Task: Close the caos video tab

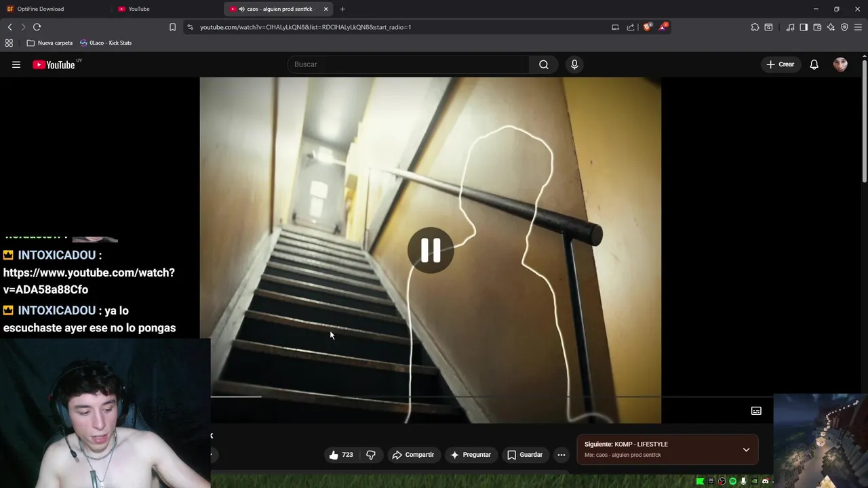Action: pos(325,9)
